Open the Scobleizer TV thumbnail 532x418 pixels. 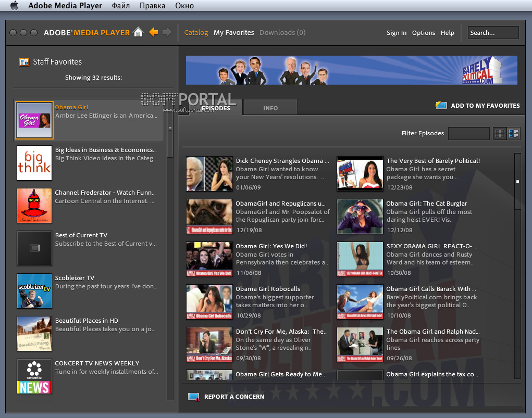34,291
